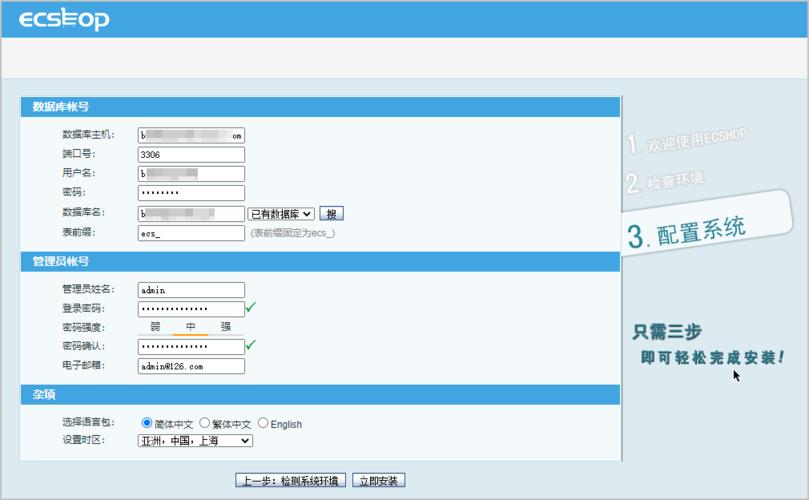
Task: Click the 中 password strength indicator
Action: coord(190,327)
